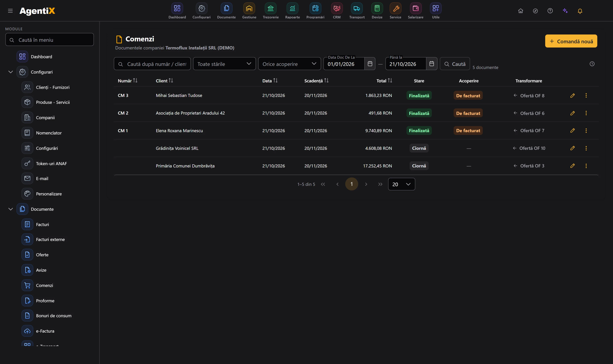The height and width of the screenshot is (364, 613).
Task: Click the Caută search button
Action: click(x=455, y=64)
